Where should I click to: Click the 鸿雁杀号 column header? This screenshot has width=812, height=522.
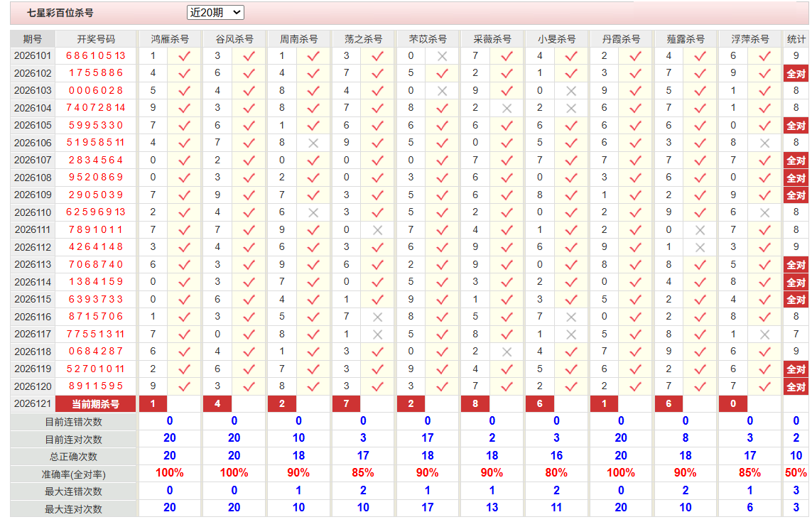pyautogui.click(x=170, y=39)
